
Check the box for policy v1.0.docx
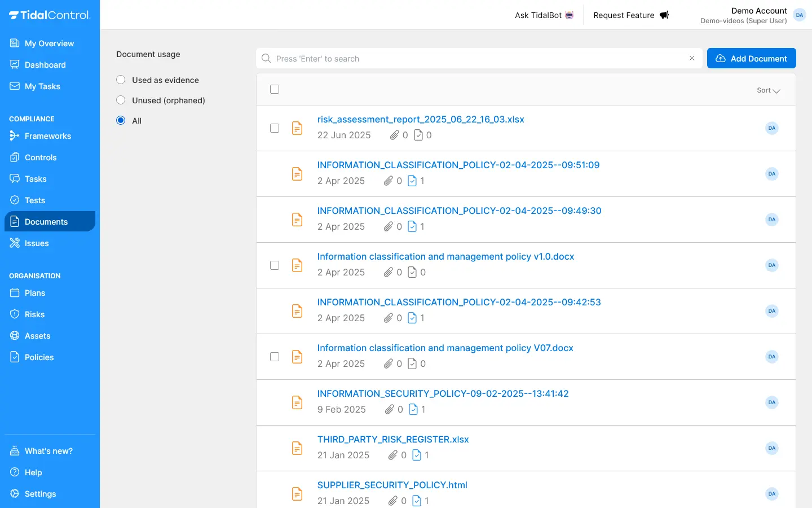pyautogui.click(x=275, y=265)
